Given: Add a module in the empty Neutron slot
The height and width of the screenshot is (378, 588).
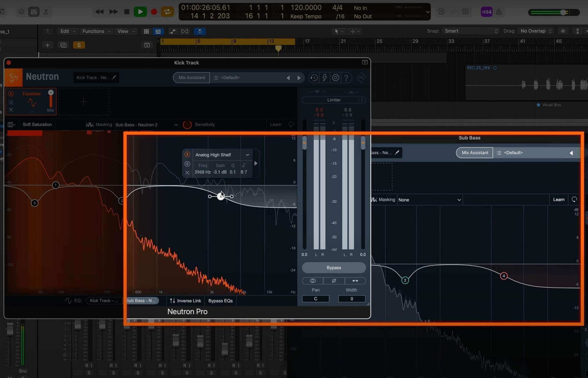Looking at the screenshot, I should tap(83, 102).
